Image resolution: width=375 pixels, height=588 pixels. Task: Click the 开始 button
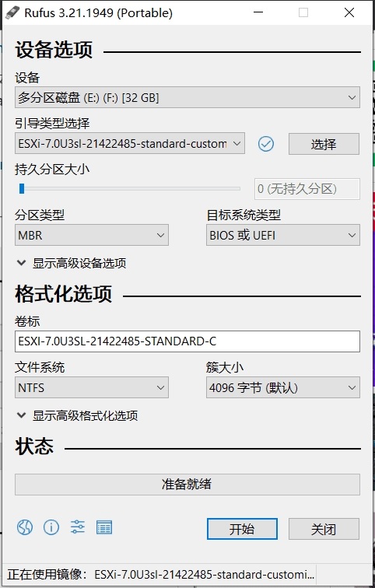pyautogui.click(x=242, y=529)
